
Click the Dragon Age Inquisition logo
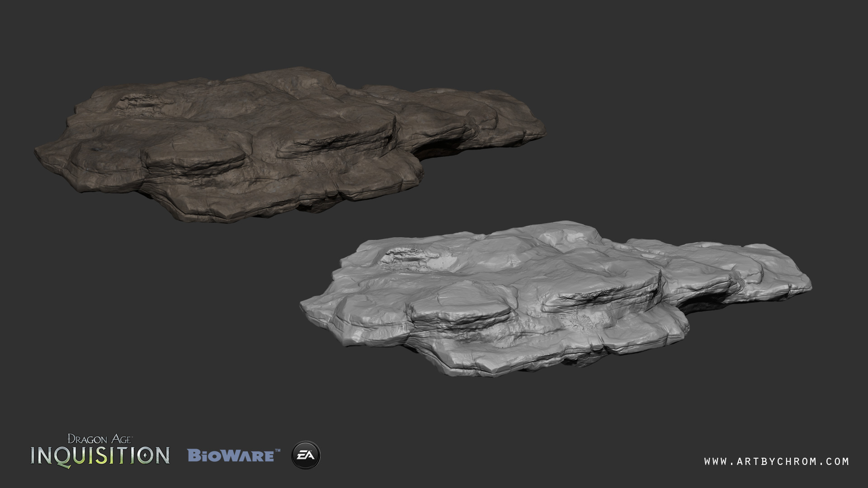pyautogui.click(x=100, y=450)
